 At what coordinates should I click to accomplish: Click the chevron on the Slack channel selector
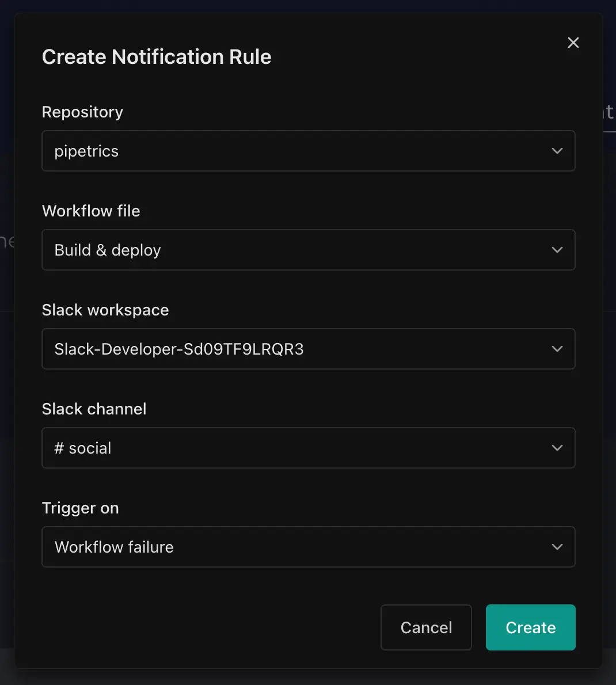click(x=557, y=448)
